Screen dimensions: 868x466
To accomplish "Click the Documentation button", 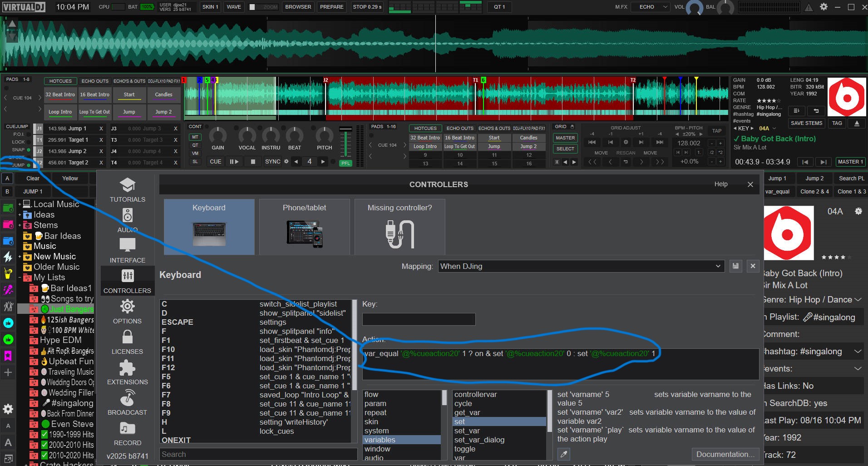I will point(725,454).
